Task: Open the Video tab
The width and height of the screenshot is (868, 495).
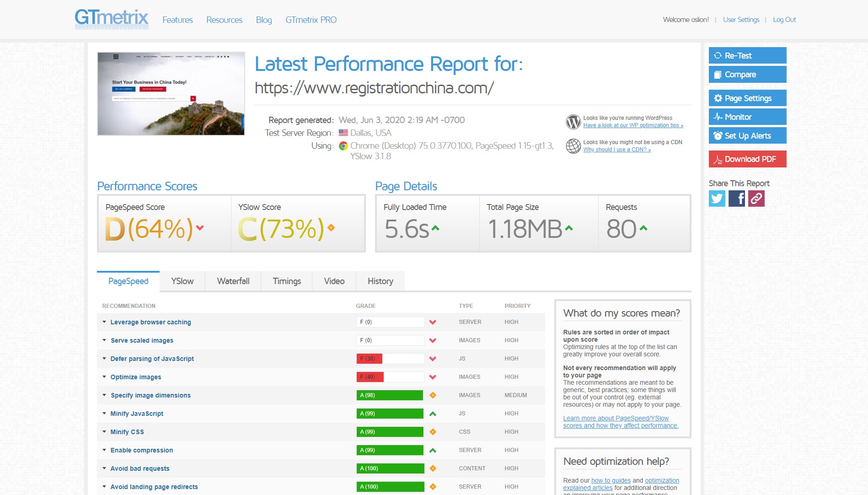Action: [334, 281]
